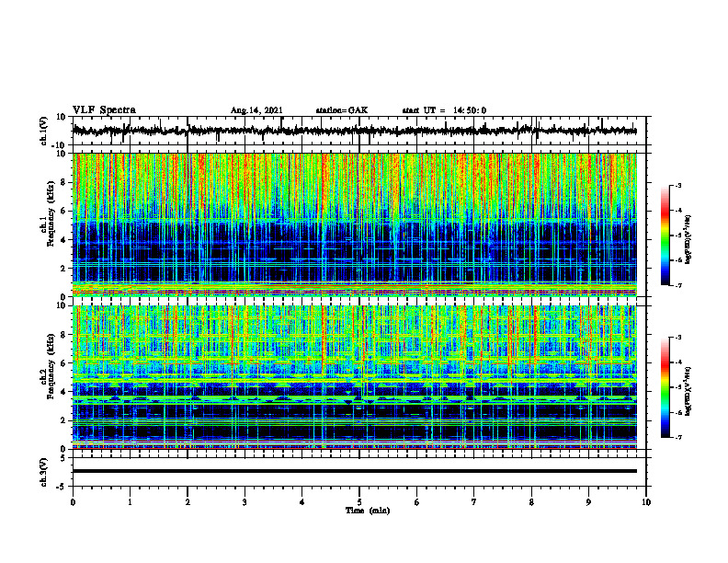The width and height of the screenshot is (728, 563).
Task: Click the "4" minute time tick label
Action: [x=302, y=502]
